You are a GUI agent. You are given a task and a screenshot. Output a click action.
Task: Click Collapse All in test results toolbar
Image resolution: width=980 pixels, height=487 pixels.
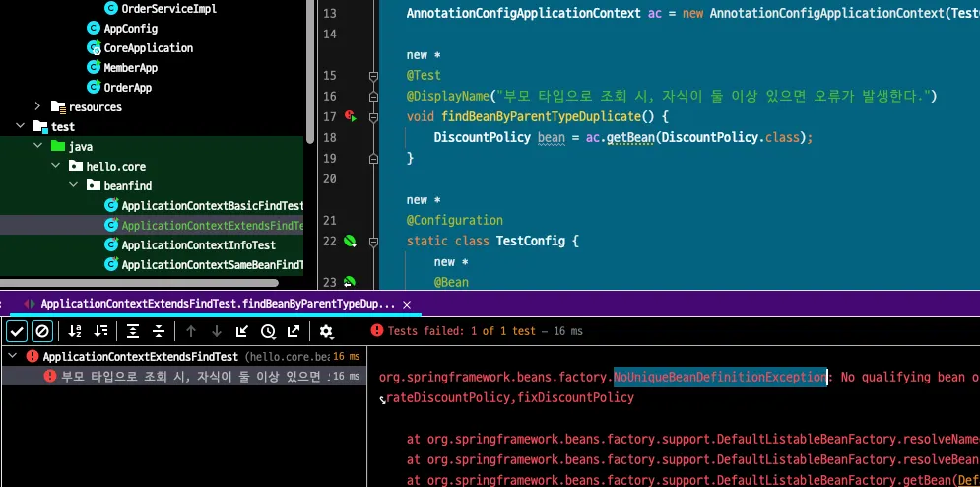(159, 331)
